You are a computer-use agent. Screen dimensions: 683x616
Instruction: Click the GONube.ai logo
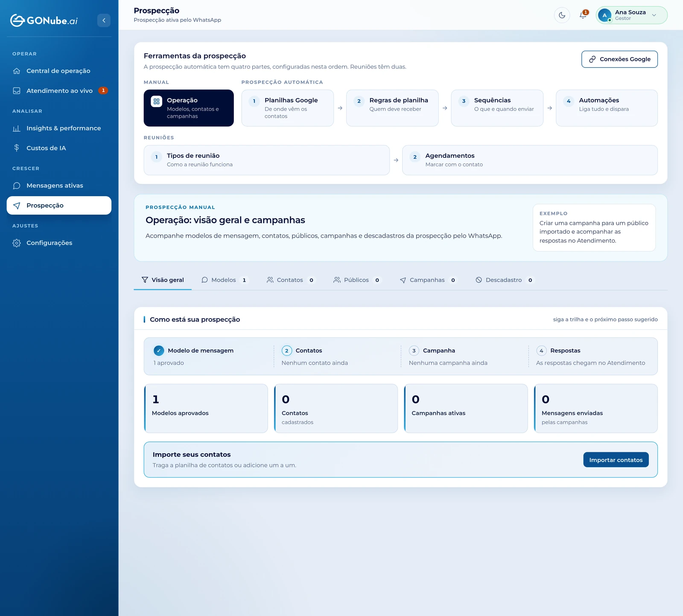[x=44, y=20]
